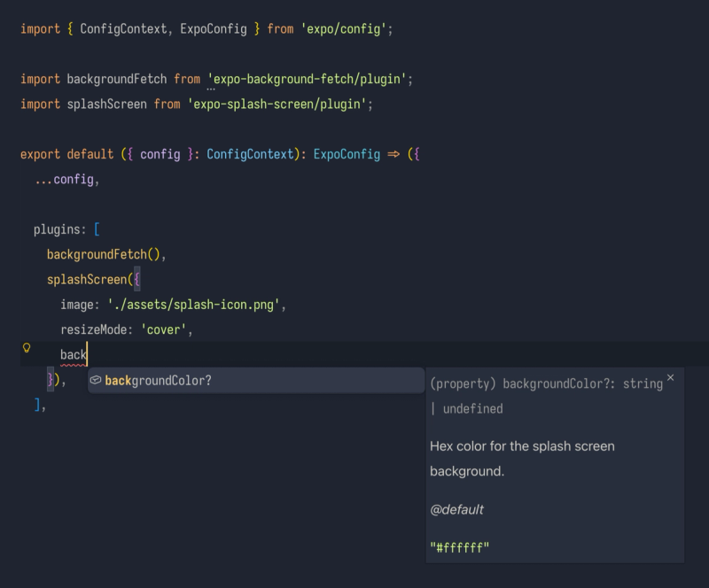
Task: Click the plugins: property key
Action: coord(59,229)
